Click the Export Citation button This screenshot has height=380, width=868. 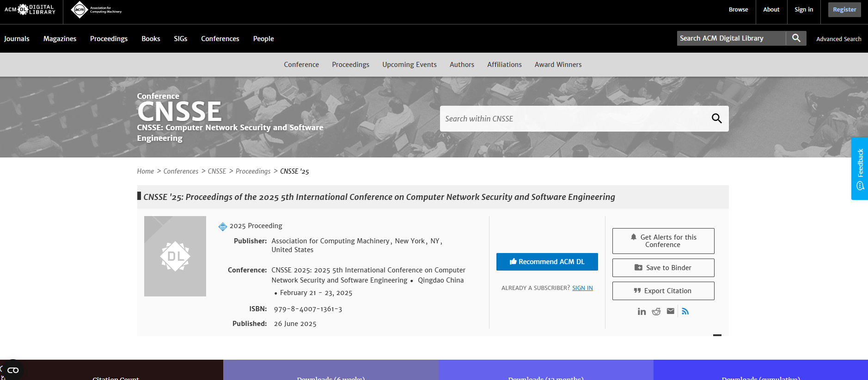(x=663, y=291)
